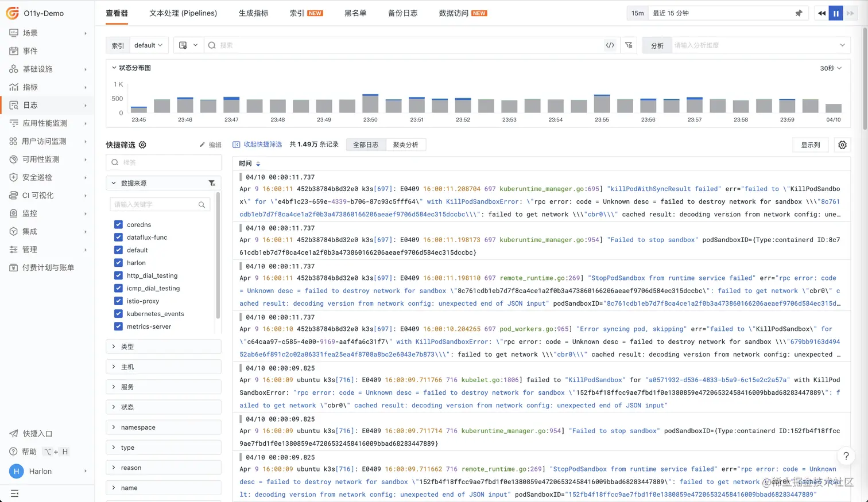
Task: Open the 集成 sidebar icon
Action: pos(14,232)
